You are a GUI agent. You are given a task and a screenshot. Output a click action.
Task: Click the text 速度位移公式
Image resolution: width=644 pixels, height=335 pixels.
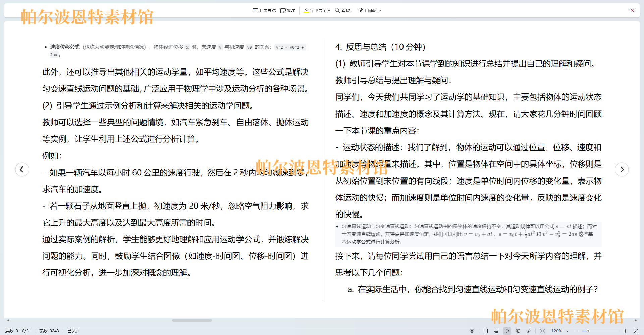[65, 47]
